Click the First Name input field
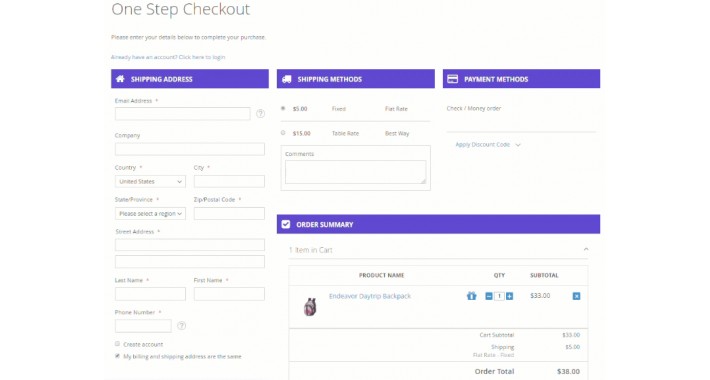This screenshot has width=710, height=380. [229, 294]
